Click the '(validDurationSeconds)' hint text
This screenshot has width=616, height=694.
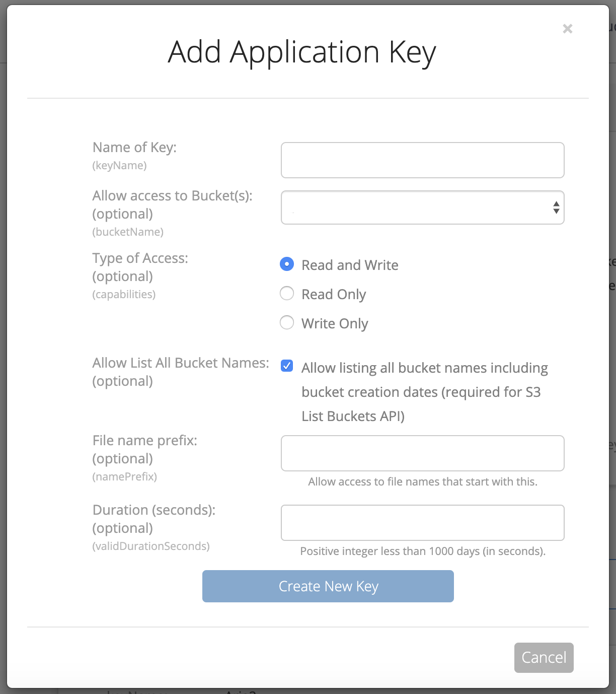(151, 546)
